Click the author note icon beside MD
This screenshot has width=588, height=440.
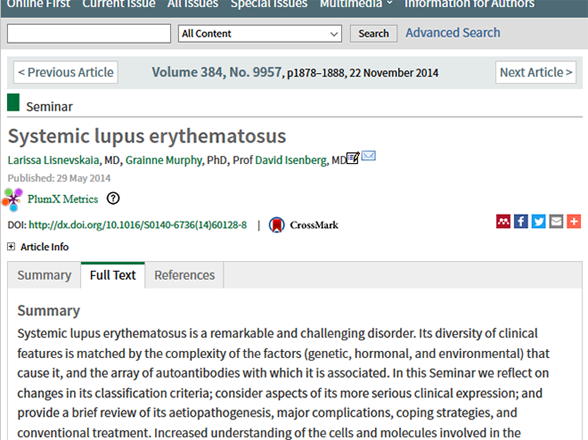click(x=353, y=158)
